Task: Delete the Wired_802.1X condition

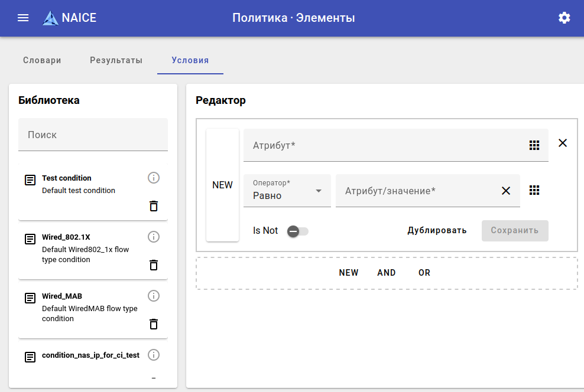Action: (x=154, y=265)
